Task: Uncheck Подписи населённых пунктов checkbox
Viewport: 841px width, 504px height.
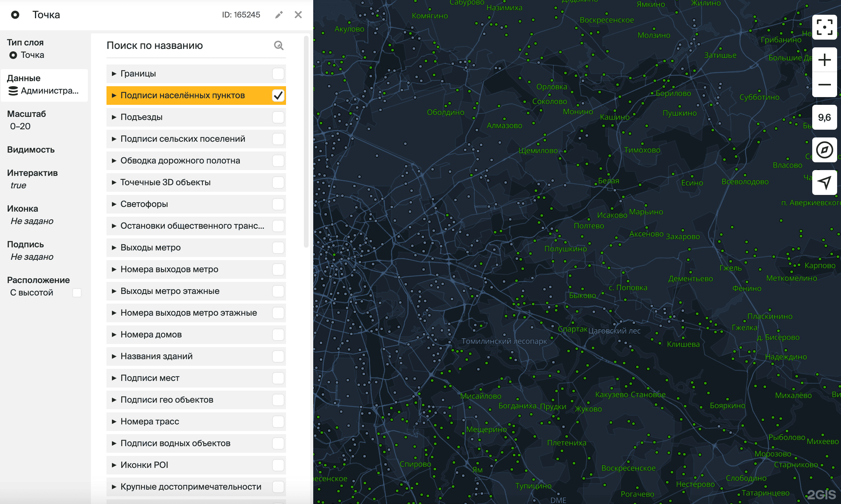Action: tap(278, 95)
